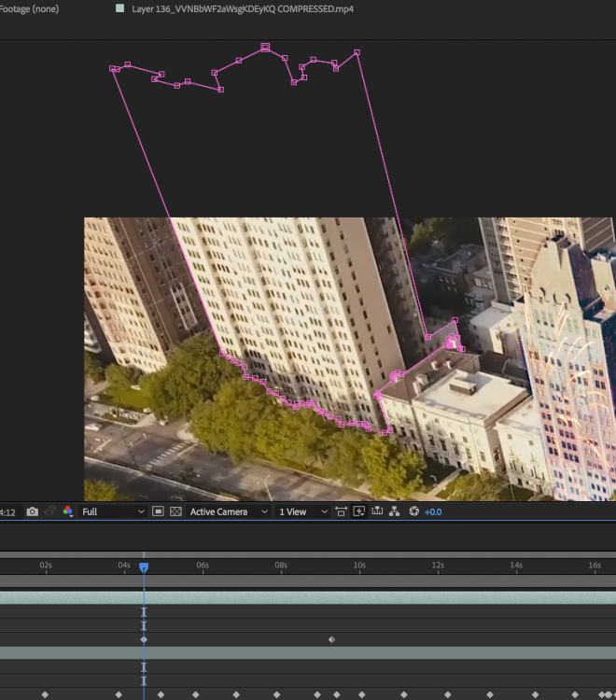Click the Reset Exposure aperture icon

coord(413,511)
